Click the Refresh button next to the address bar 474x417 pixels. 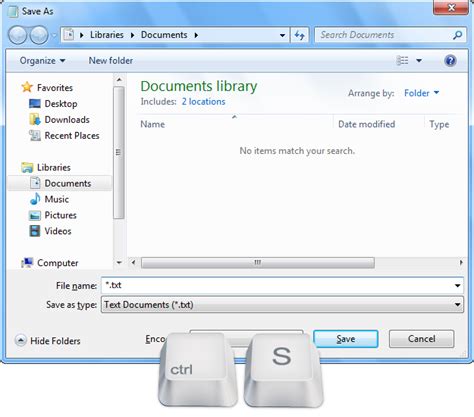299,35
